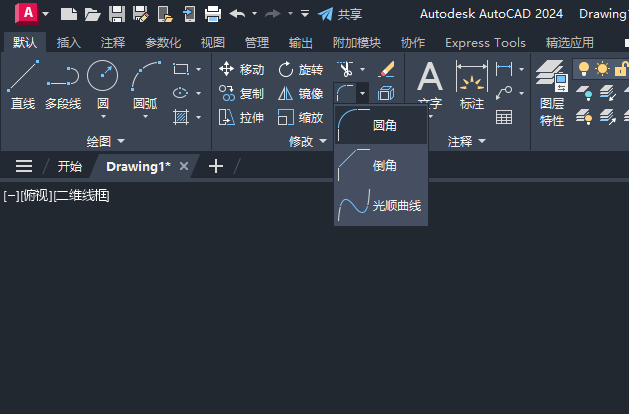Select the 多段线 polyline tool
The width and height of the screenshot is (629, 414).
(x=63, y=85)
